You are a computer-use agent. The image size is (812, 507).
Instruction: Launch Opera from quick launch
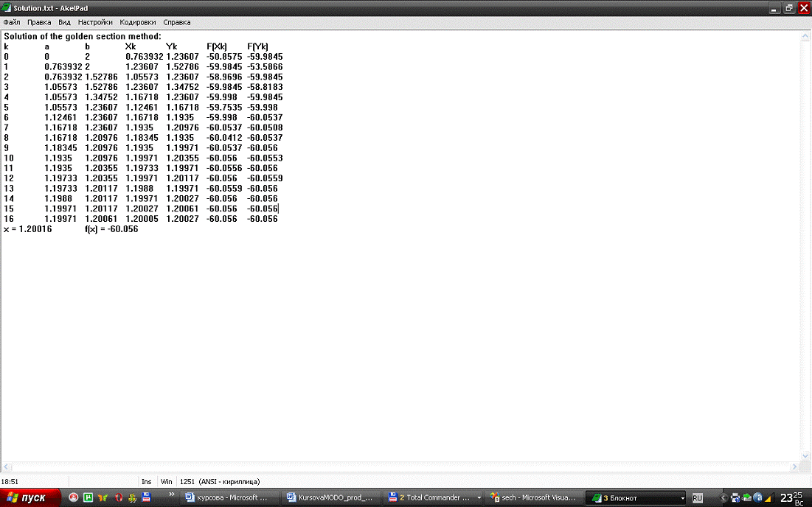coord(118,497)
